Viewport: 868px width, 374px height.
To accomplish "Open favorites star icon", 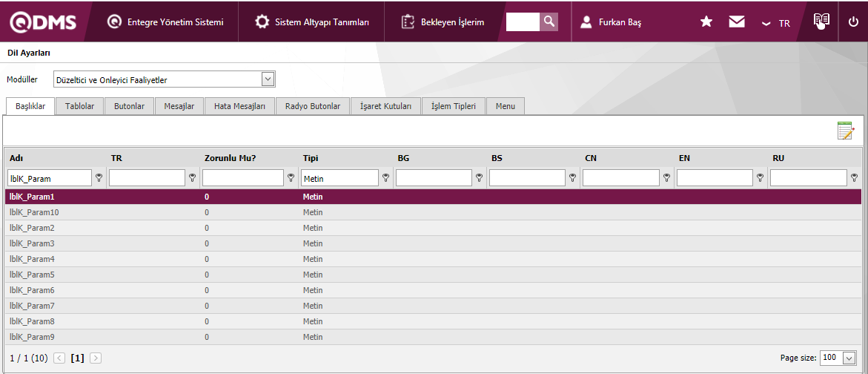I will pyautogui.click(x=706, y=22).
